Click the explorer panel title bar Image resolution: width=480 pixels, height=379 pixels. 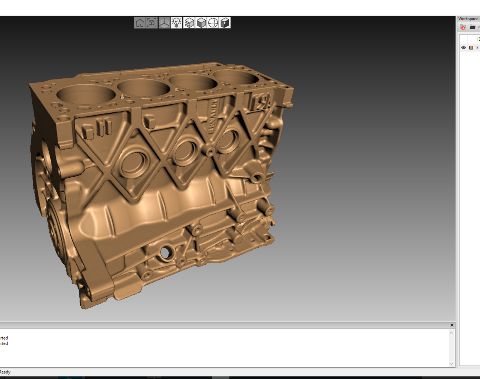(469, 19)
